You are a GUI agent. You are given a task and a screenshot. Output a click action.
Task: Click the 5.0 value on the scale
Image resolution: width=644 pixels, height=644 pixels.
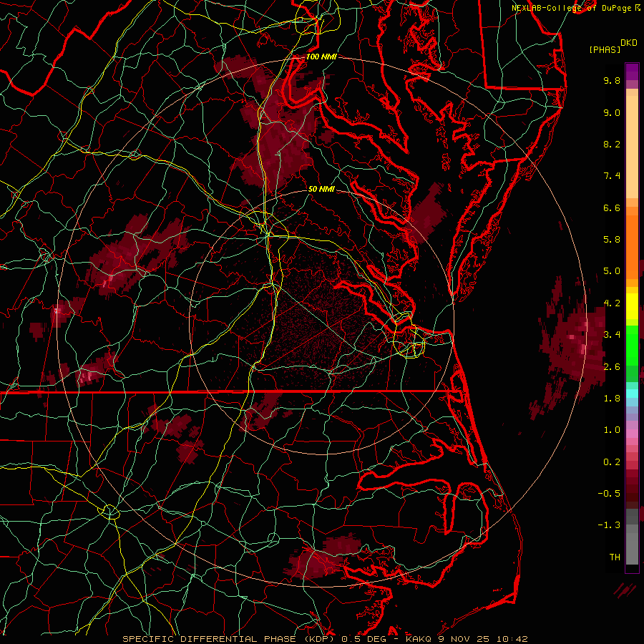(612, 271)
